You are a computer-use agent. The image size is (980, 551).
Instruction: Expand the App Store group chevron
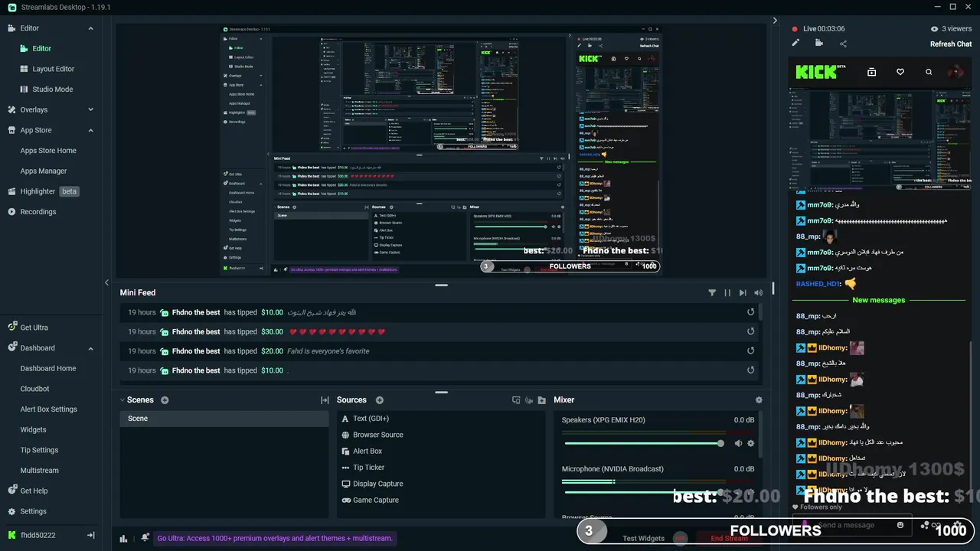coord(90,130)
